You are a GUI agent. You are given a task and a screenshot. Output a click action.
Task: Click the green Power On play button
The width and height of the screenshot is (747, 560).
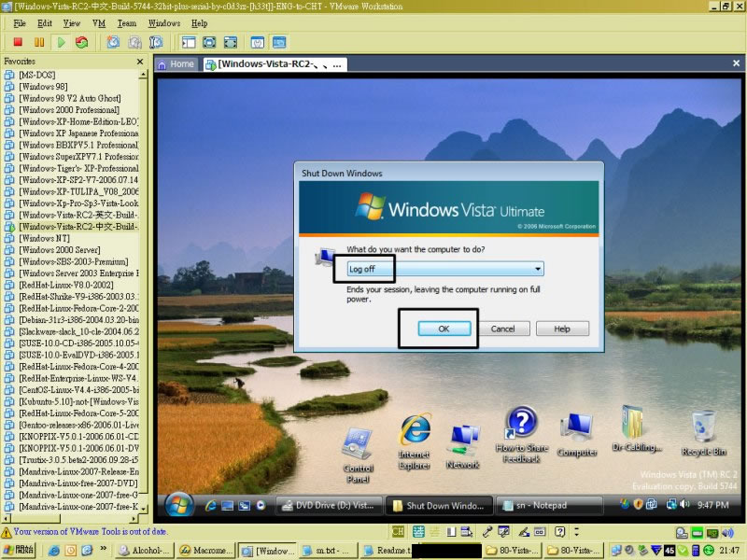[61, 42]
